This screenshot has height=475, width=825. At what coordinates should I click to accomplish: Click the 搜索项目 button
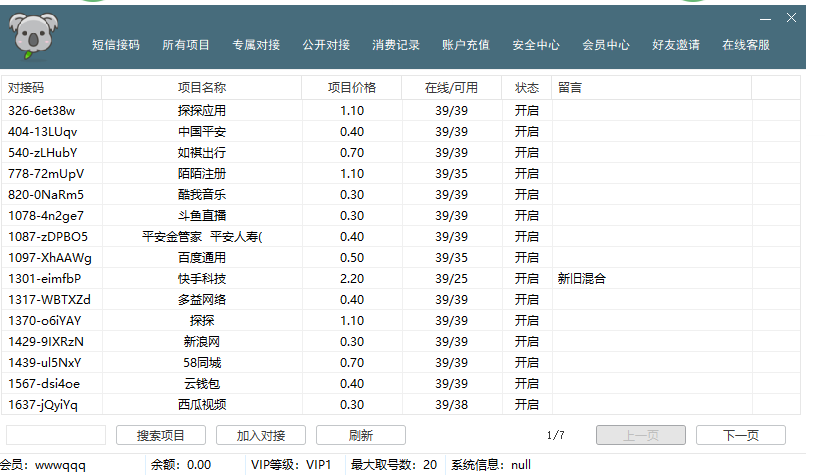tap(161, 435)
